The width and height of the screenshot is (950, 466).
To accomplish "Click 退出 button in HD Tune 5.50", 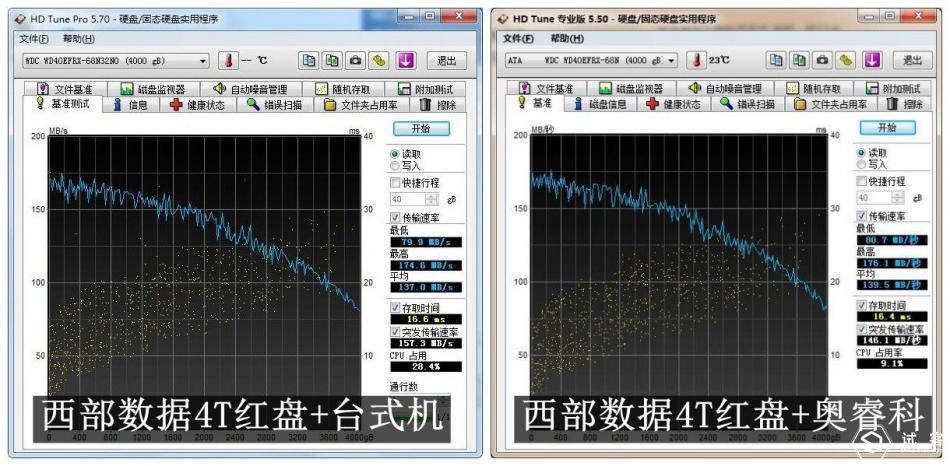I will 912,60.
